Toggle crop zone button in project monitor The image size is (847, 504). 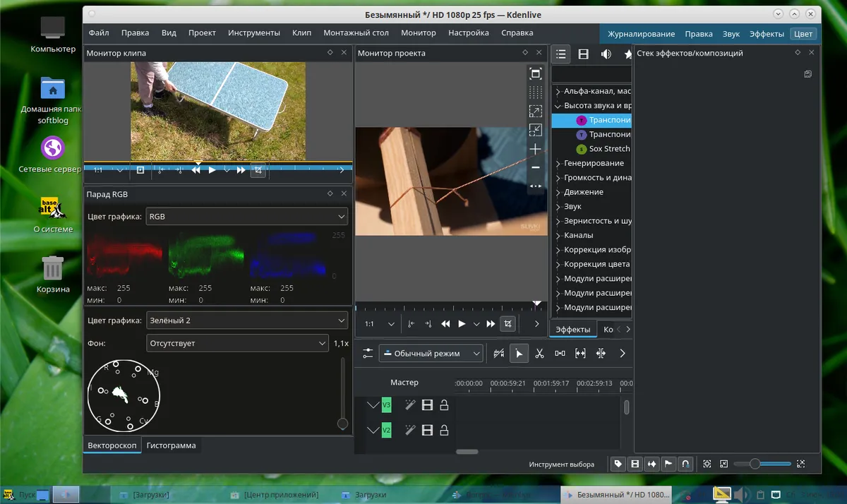(507, 324)
